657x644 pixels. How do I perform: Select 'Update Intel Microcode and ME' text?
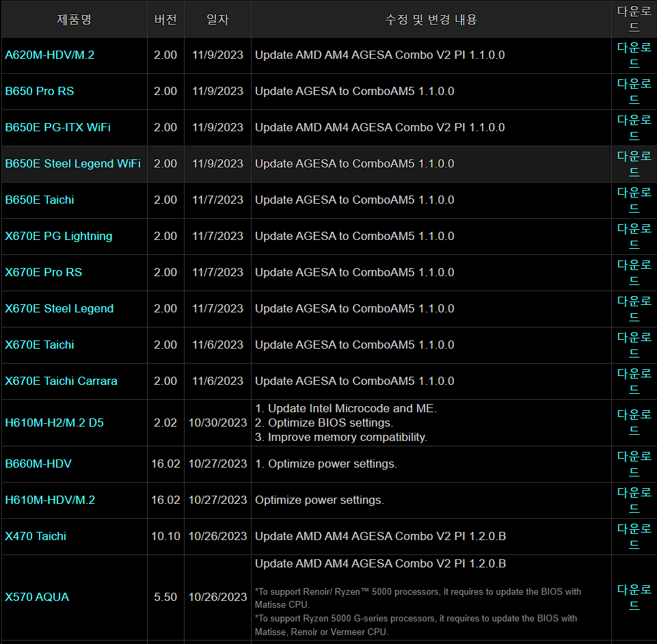tap(346, 409)
